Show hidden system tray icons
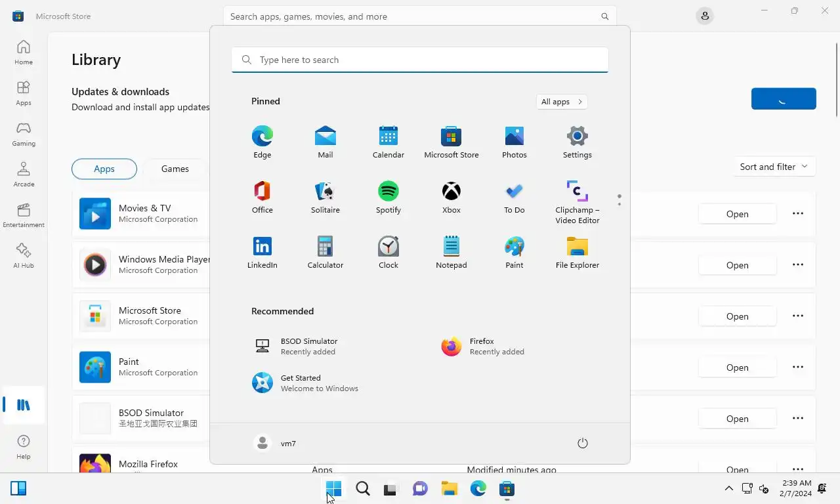The height and width of the screenshot is (504, 840). [728, 488]
